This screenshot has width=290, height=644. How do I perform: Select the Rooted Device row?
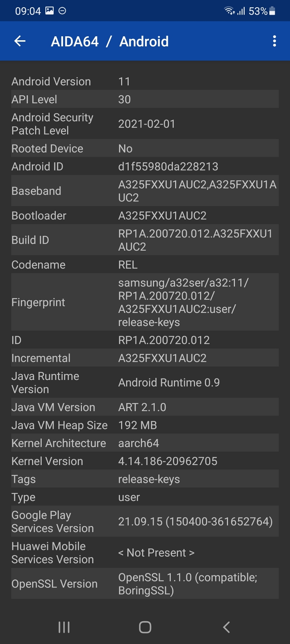[x=145, y=149]
